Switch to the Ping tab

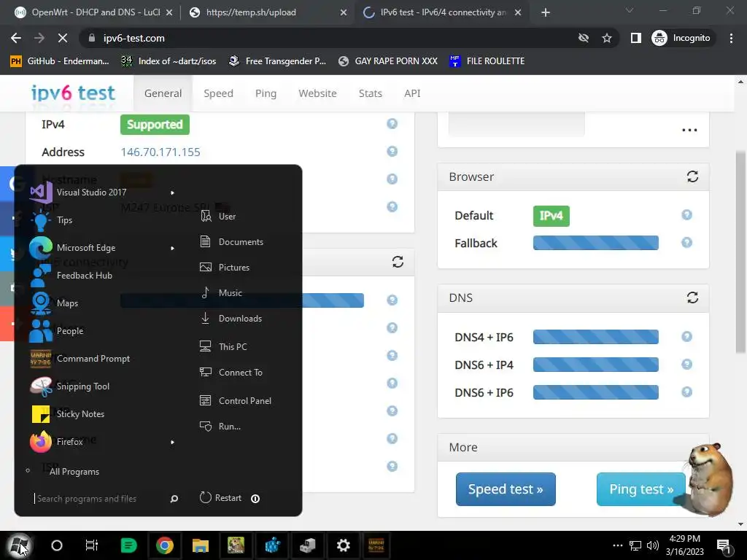266,93
